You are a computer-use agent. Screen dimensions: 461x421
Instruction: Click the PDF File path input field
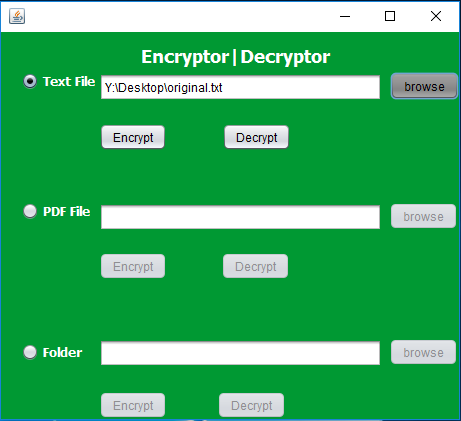(x=240, y=217)
